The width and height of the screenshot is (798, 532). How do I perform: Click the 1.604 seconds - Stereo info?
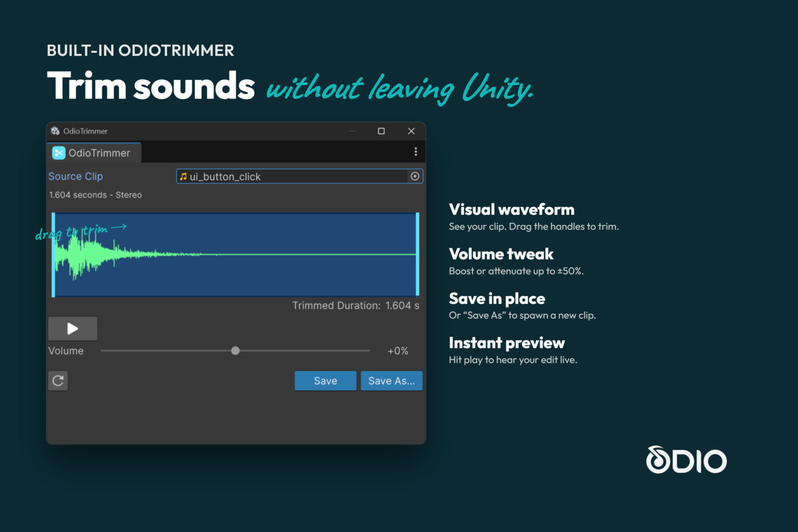tap(95, 195)
